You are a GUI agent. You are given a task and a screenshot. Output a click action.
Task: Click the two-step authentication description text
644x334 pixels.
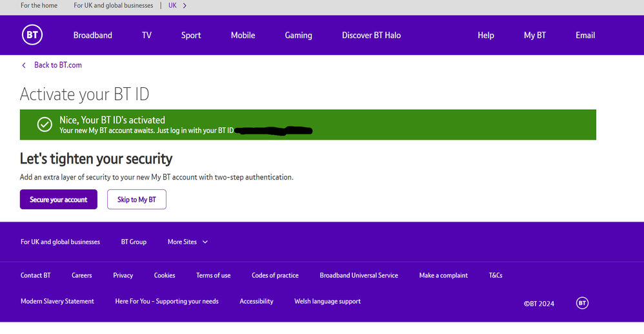[x=156, y=177]
